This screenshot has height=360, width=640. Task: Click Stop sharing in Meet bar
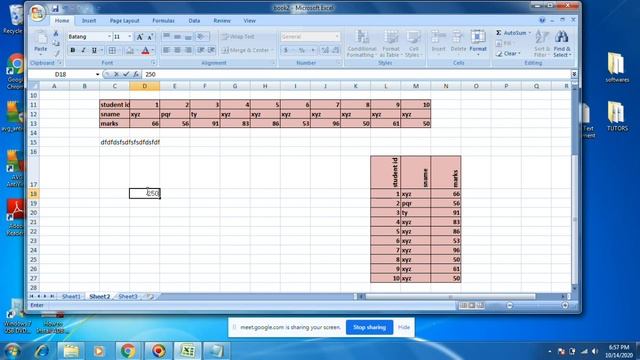tap(369, 327)
